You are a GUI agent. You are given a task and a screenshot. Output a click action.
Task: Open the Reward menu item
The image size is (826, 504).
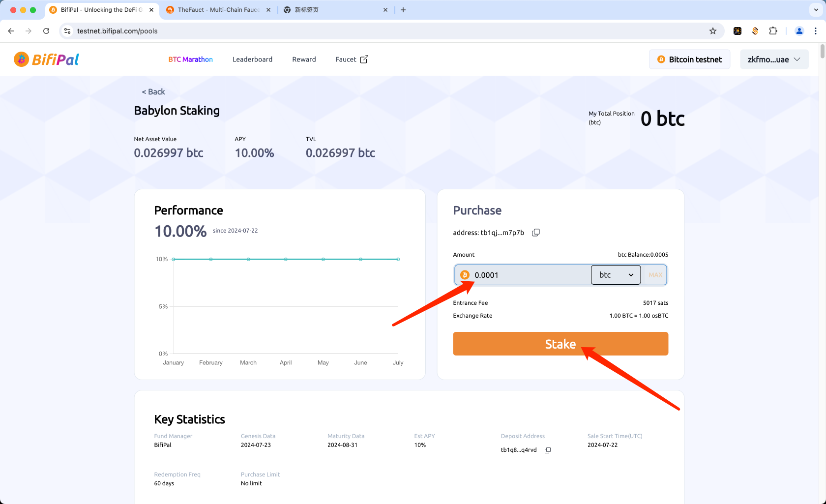[x=304, y=59]
